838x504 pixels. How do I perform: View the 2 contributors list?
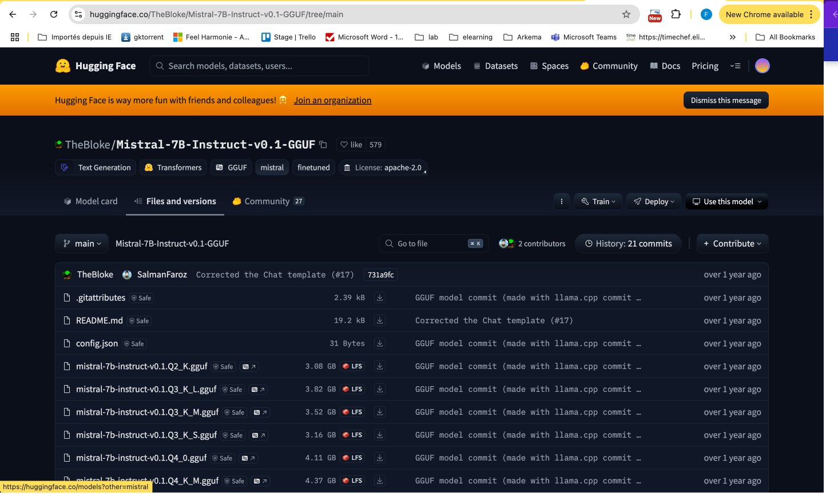532,244
